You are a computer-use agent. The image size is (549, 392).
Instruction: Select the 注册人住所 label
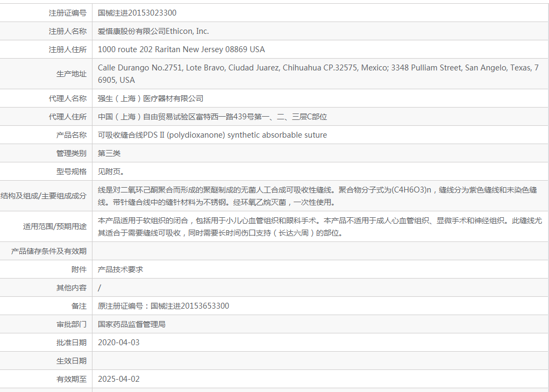[68, 49]
